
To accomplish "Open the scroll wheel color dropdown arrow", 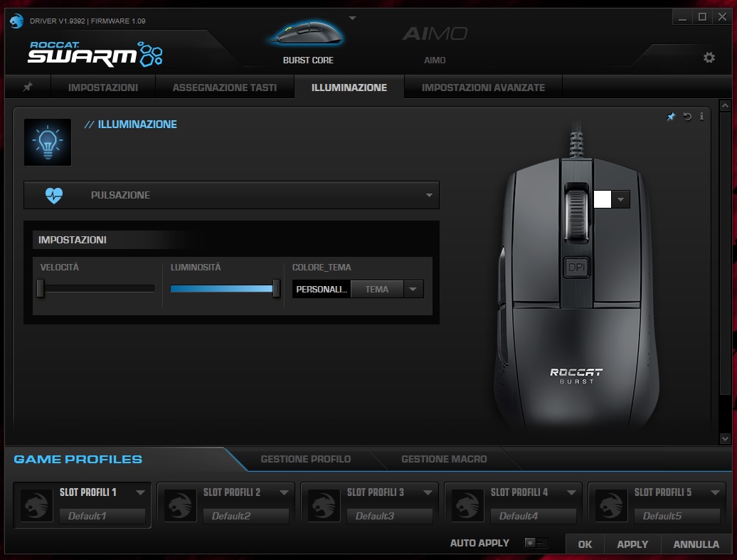I will [x=621, y=199].
